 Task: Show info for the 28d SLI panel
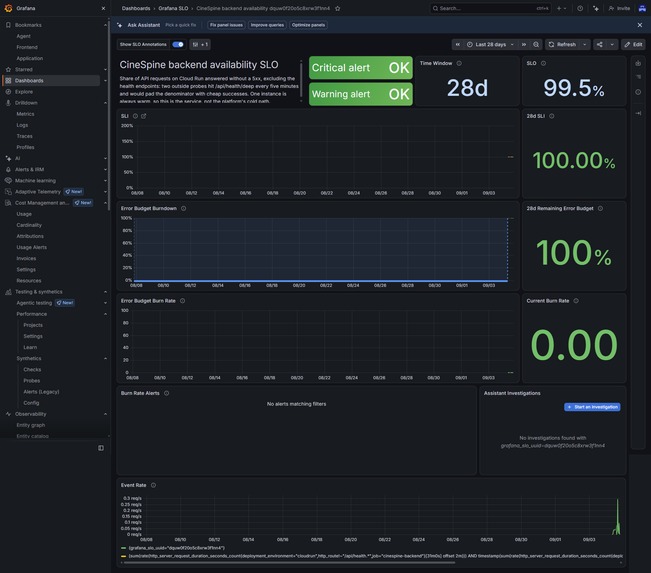click(x=552, y=116)
